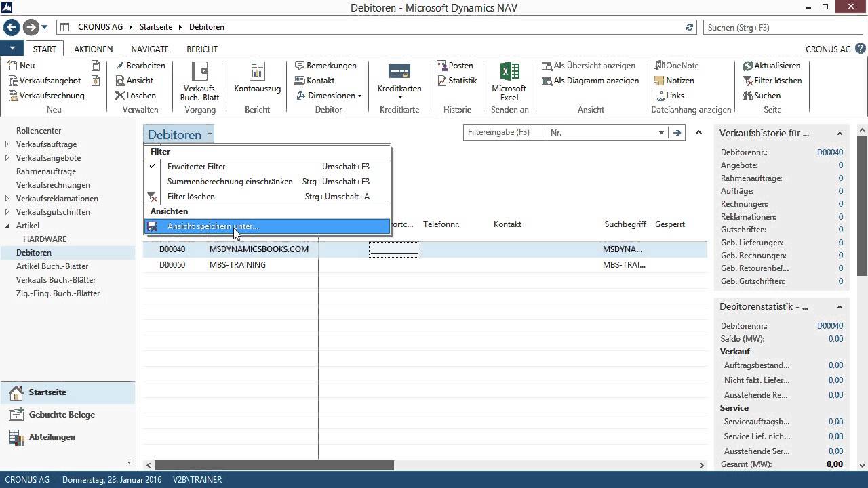Open Rollencenter in navigation pane
This screenshot has width=868, height=488.
pyautogui.click(x=39, y=131)
